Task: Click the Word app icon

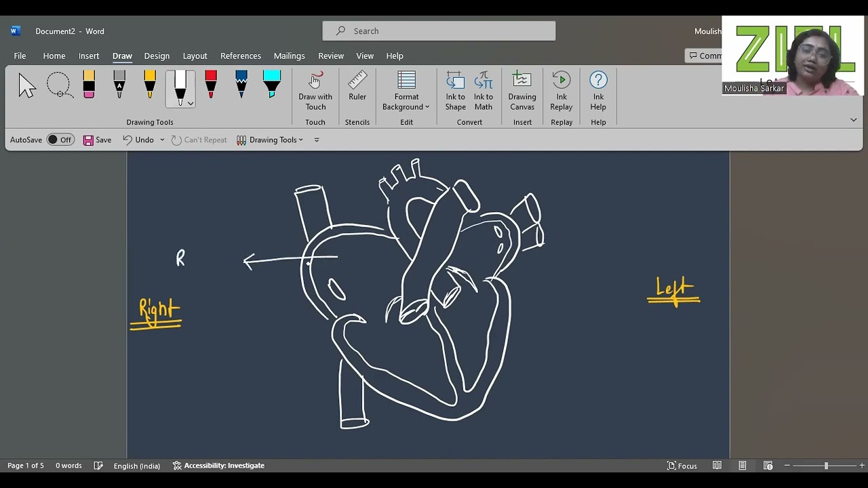Action: click(x=16, y=31)
